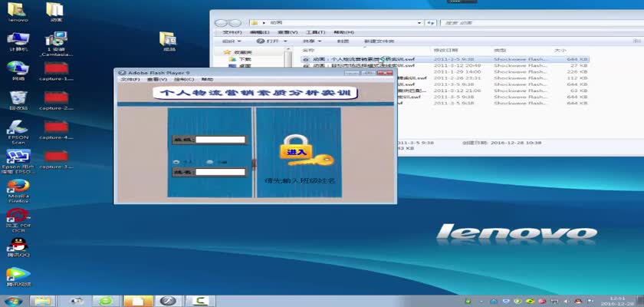Image resolution: width=644 pixels, height=307 pixels.
Task: Sort by the 类型 column header
Action: tap(500, 50)
